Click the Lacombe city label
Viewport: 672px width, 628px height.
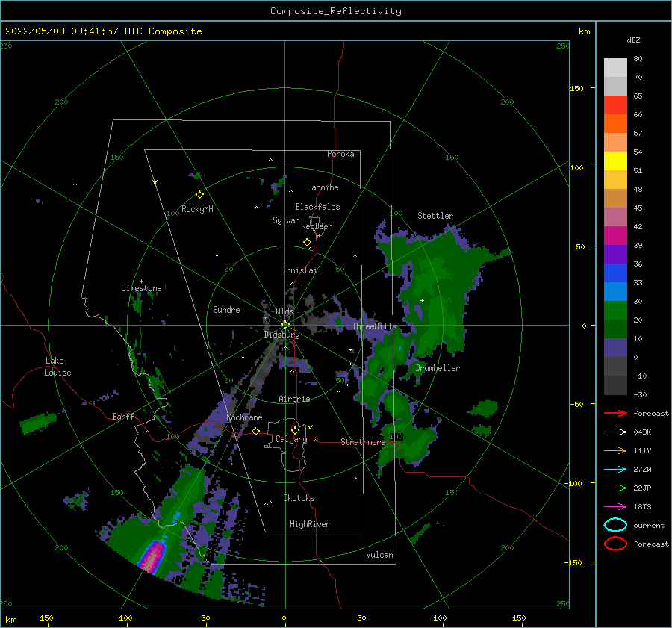pos(323,187)
